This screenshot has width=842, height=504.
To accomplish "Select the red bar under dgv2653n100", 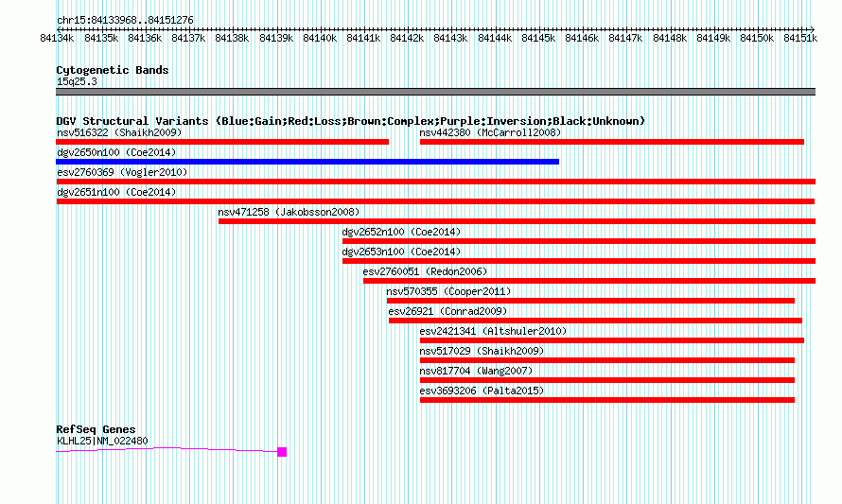I will (x=579, y=261).
